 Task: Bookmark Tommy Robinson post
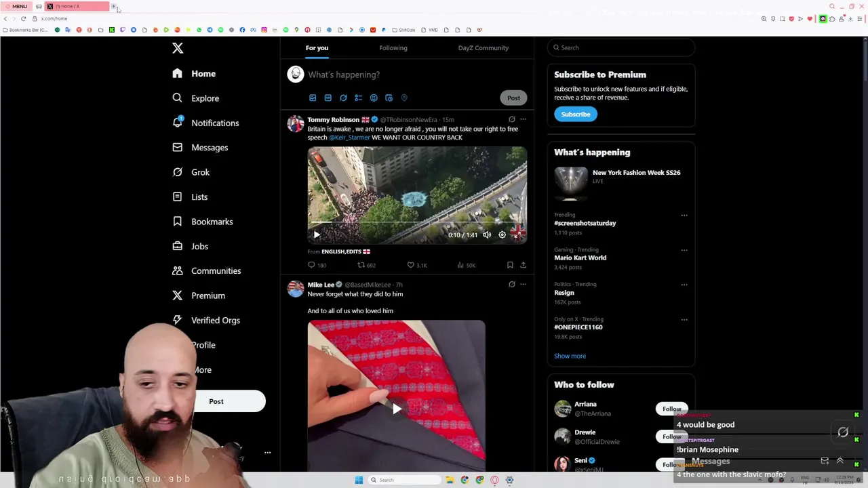(x=510, y=265)
